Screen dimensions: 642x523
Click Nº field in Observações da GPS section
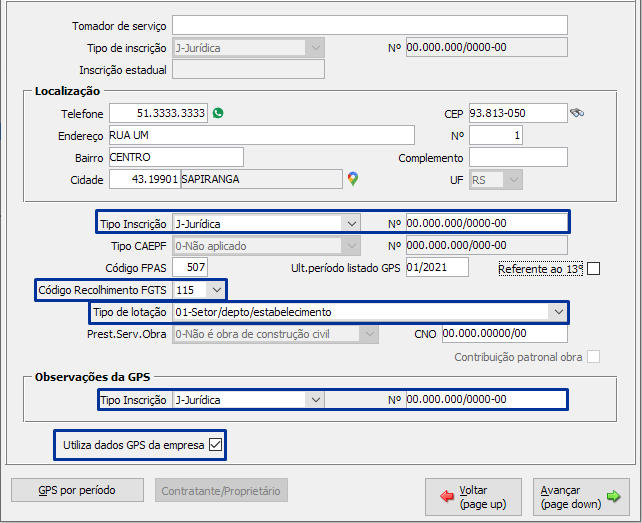coord(486,399)
